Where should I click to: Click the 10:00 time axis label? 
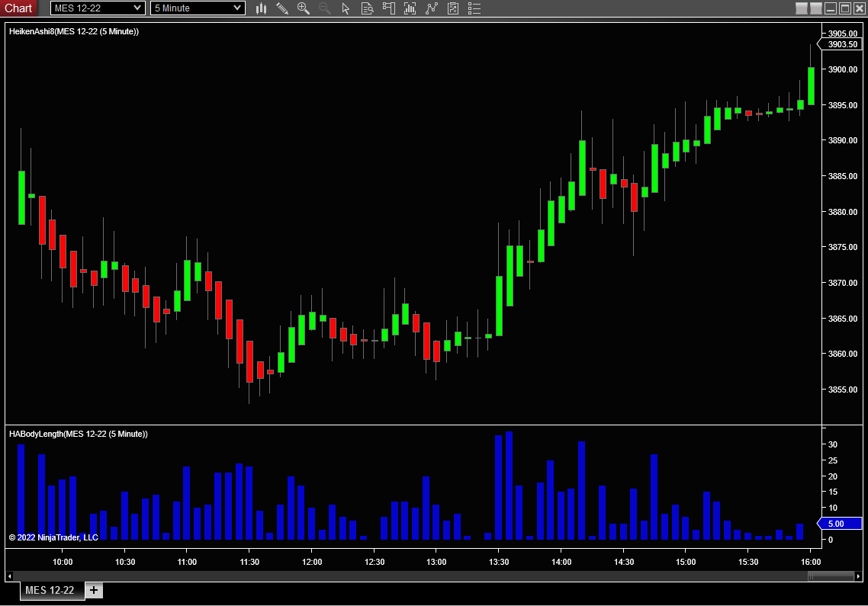click(x=63, y=563)
